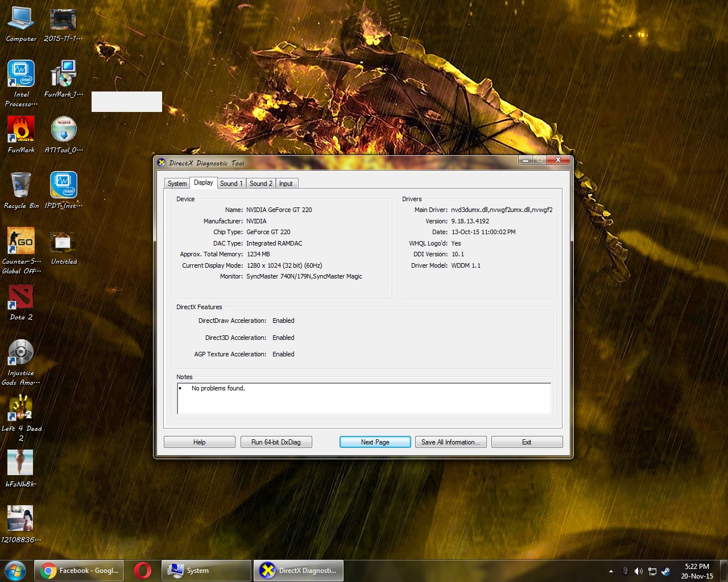Click Save All Information button
728x582 pixels.
(x=451, y=442)
